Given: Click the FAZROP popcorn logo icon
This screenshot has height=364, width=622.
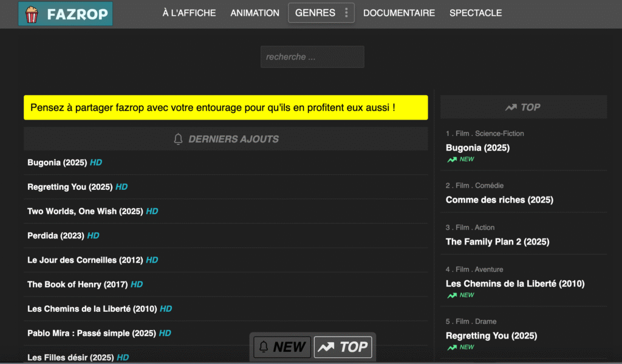Looking at the screenshot, I should pyautogui.click(x=31, y=14).
